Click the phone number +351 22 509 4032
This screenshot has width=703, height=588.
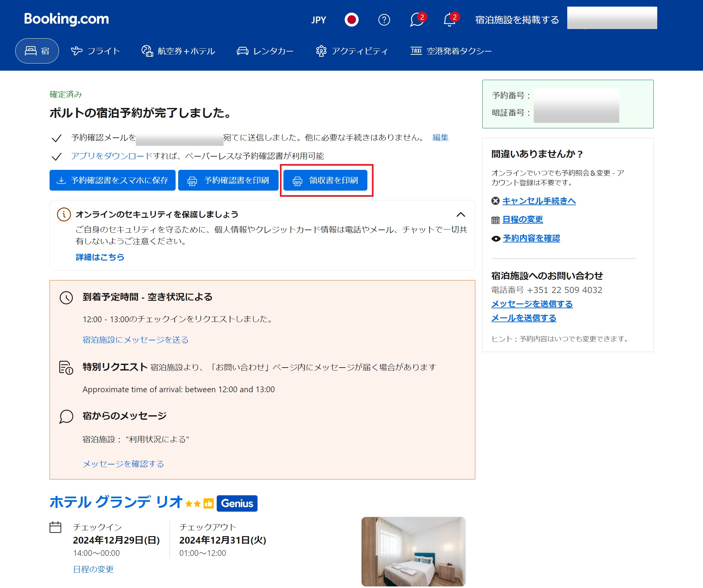pyautogui.click(x=564, y=290)
